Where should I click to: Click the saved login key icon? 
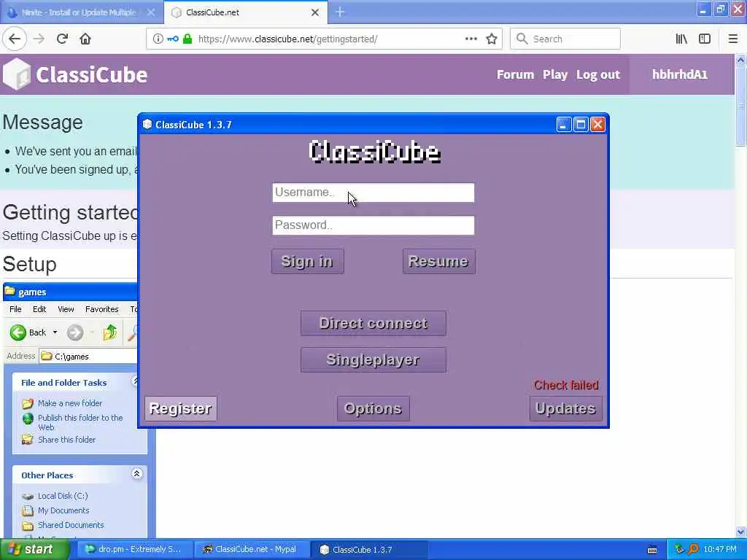(172, 39)
